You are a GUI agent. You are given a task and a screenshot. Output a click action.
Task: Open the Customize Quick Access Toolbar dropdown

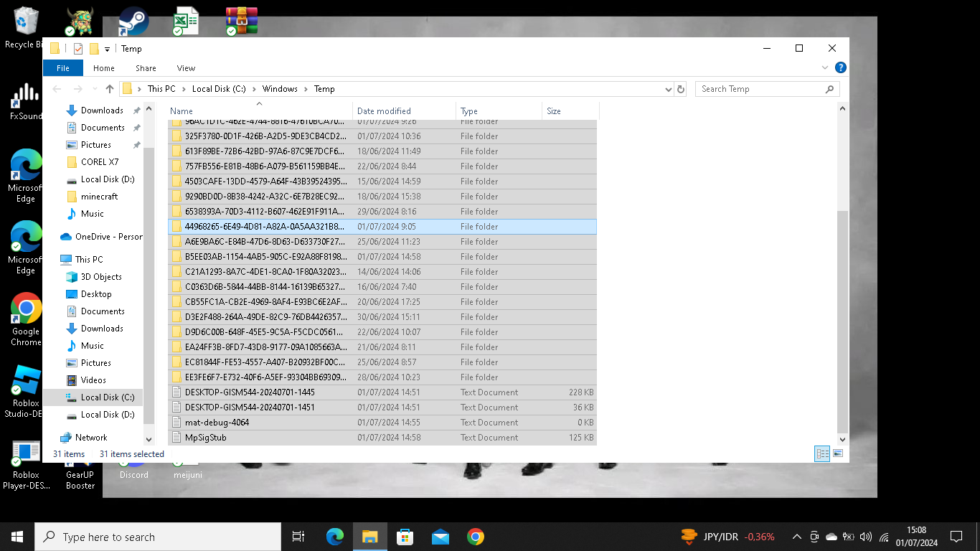point(107,49)
